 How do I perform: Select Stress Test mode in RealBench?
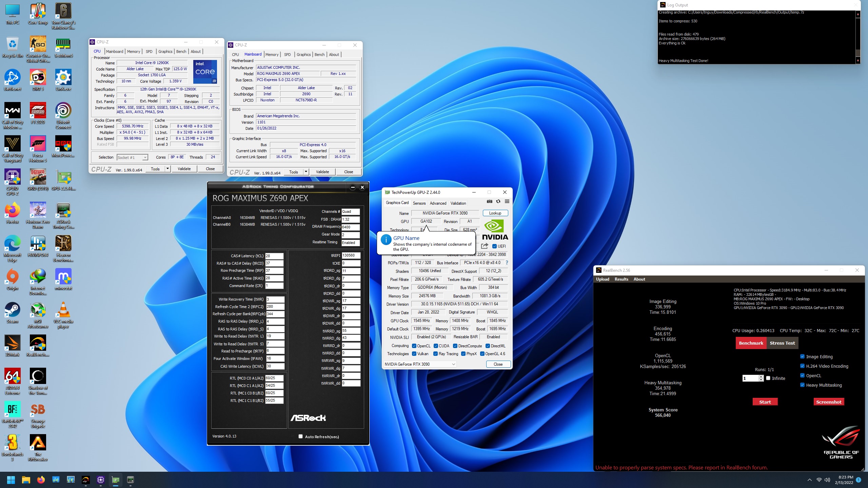782,343
